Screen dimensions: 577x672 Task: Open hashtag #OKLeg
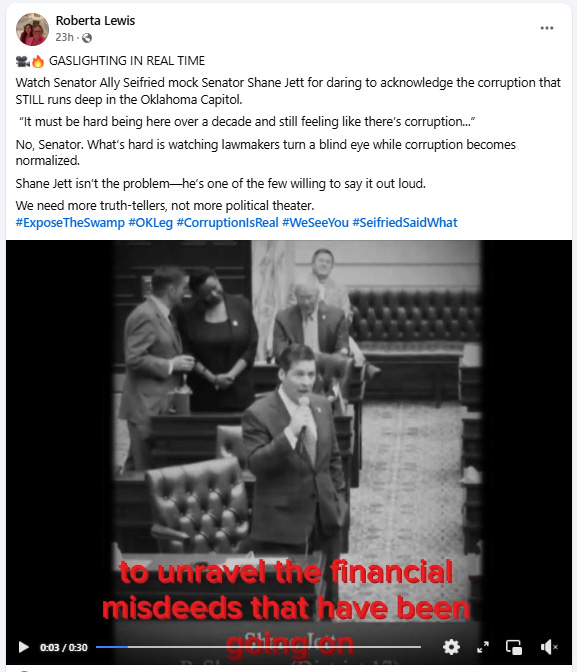(150, 223)
